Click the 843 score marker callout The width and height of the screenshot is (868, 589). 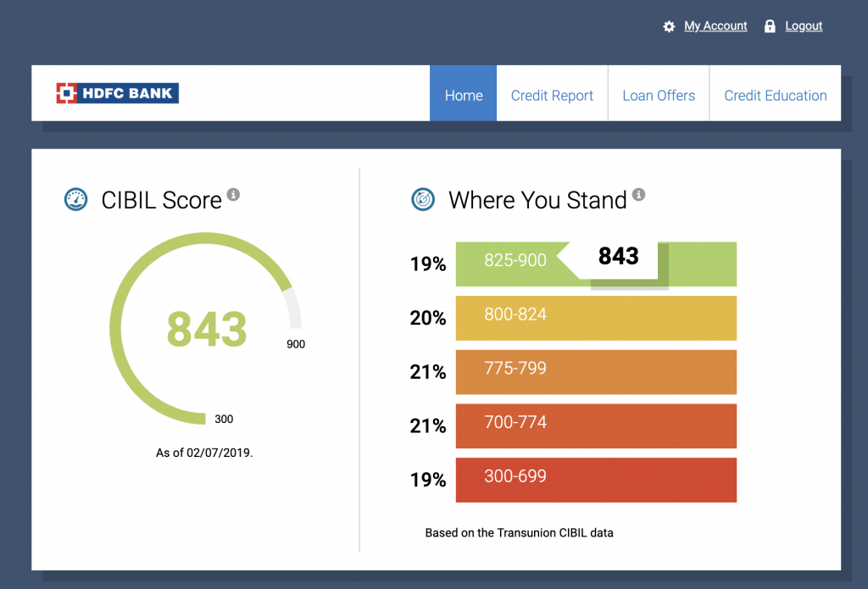pos(618,257)
